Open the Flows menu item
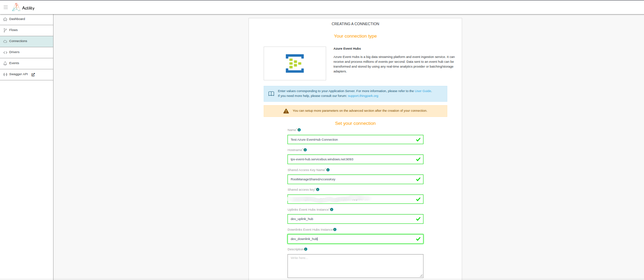Viewport: 644px width, 280px height. (x=27, y=30)
